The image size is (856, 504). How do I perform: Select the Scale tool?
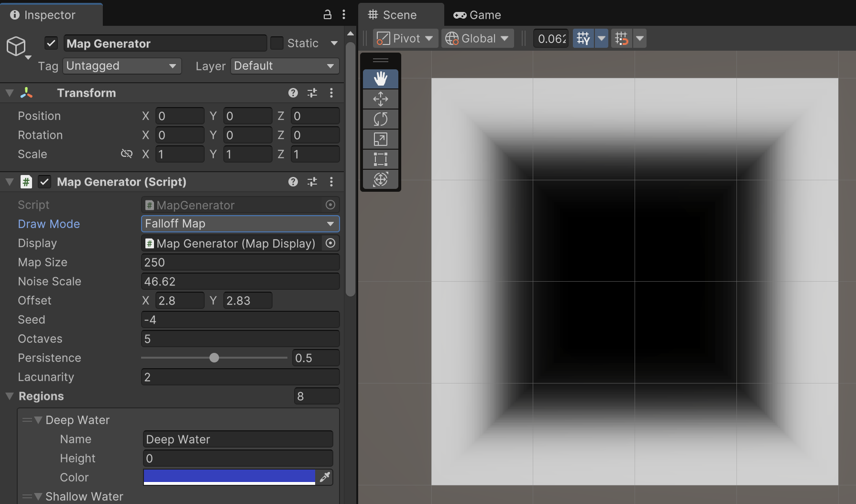(380, 139)
